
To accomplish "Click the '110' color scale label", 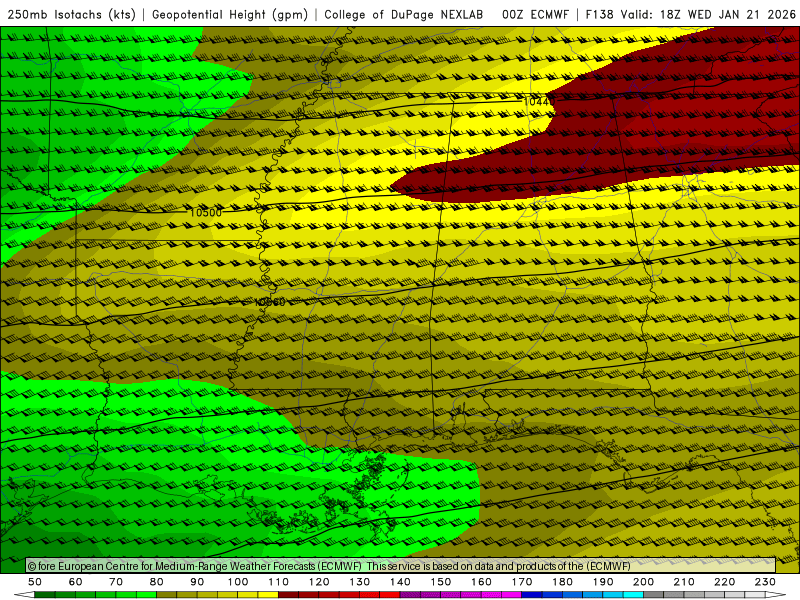I will (x=279, y=582).
